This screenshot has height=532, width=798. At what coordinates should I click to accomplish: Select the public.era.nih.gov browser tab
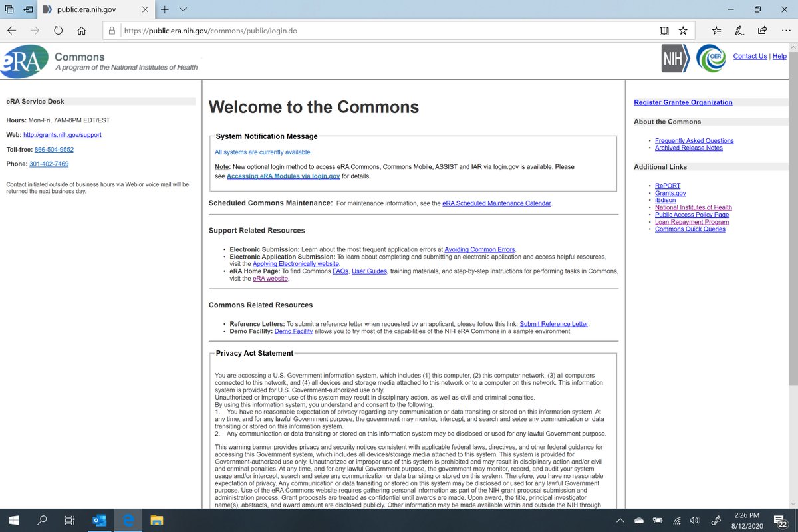[x=96, y=10]
